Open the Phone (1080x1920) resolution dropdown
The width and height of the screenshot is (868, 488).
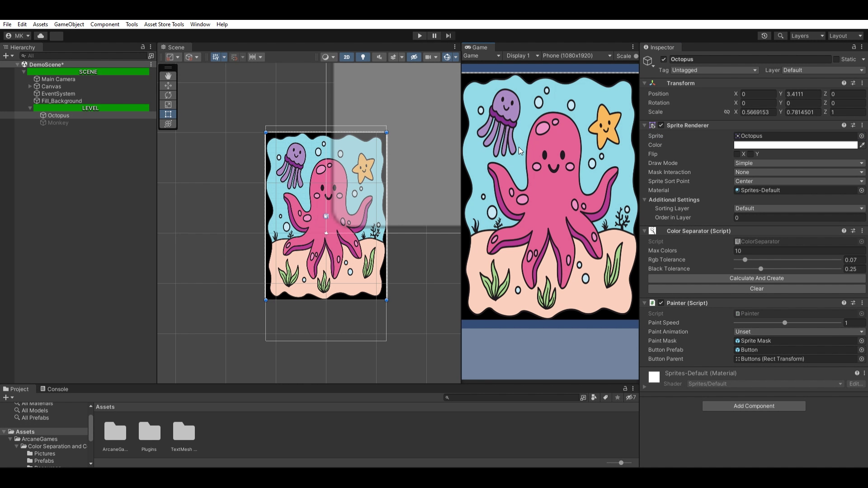pyautogui.click(x=577, y=56)
